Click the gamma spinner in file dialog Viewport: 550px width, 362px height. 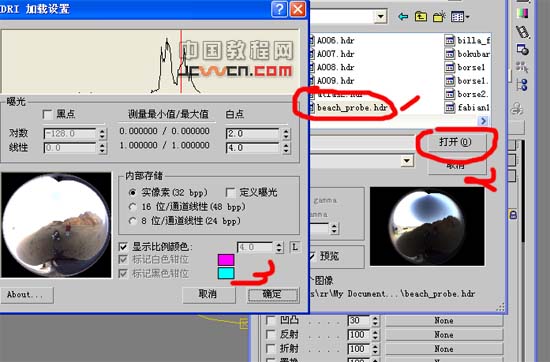(x=334, y=229)
